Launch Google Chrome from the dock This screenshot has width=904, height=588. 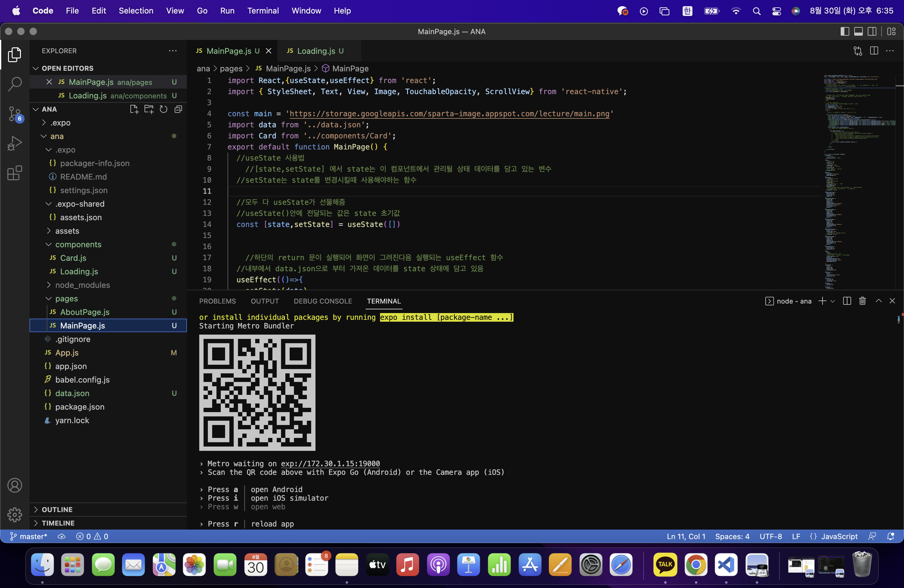(x=696, y=564)
